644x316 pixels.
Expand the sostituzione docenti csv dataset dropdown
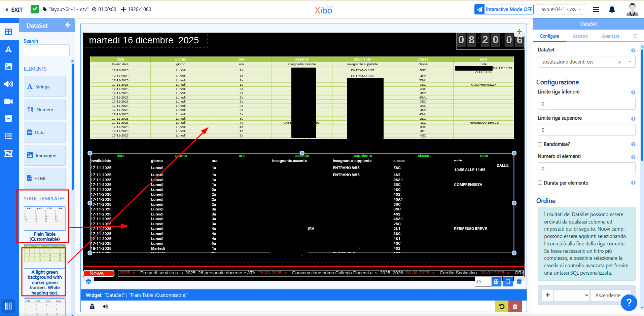(630, 62)
